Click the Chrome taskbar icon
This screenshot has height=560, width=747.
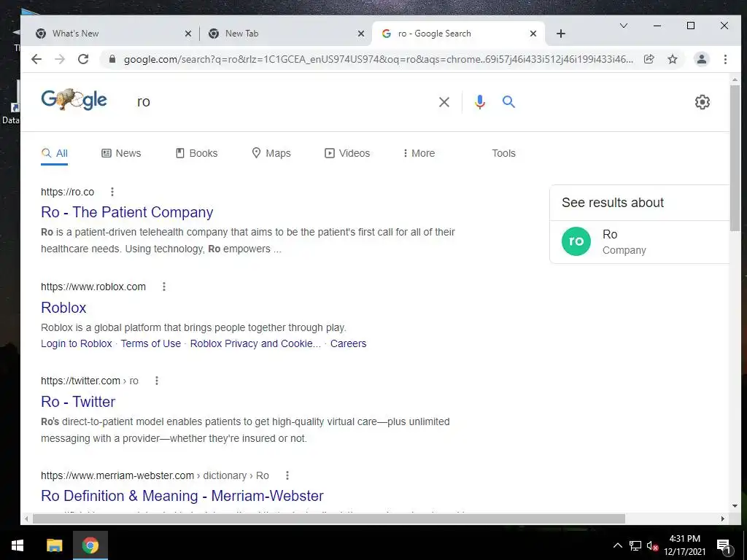90,545
